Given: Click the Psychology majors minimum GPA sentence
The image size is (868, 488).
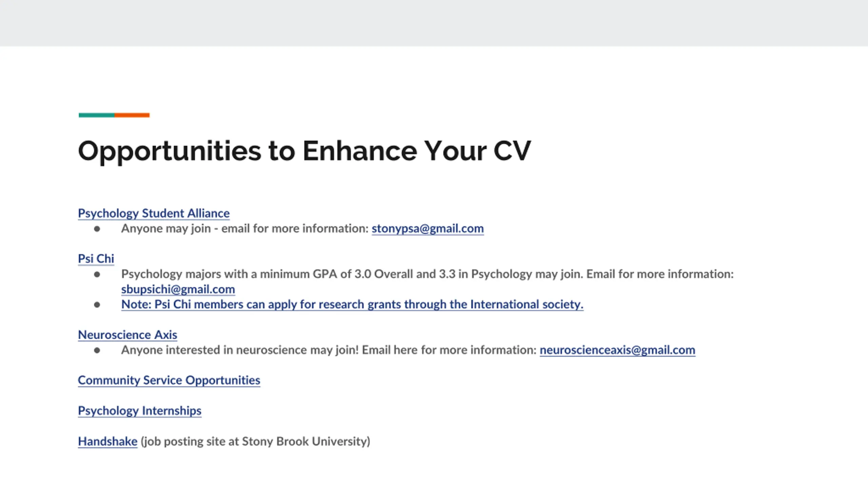Looking at the screenshot, I should 427,274.
